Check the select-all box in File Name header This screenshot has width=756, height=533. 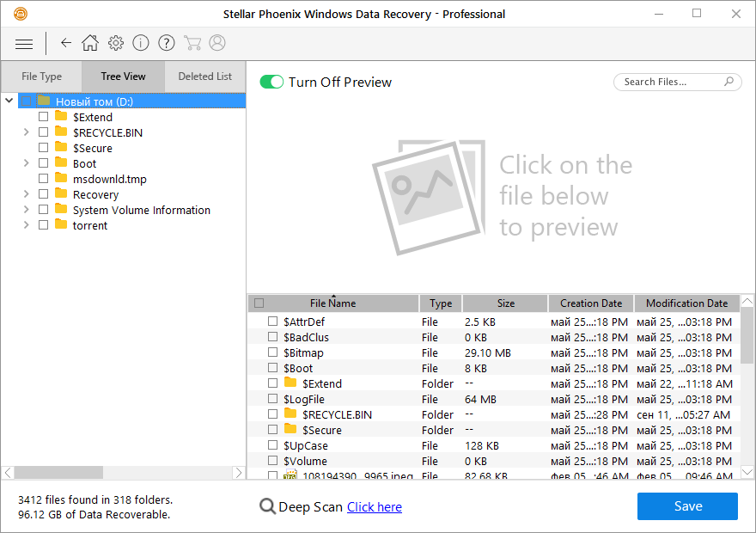click(x=259, y=303)
